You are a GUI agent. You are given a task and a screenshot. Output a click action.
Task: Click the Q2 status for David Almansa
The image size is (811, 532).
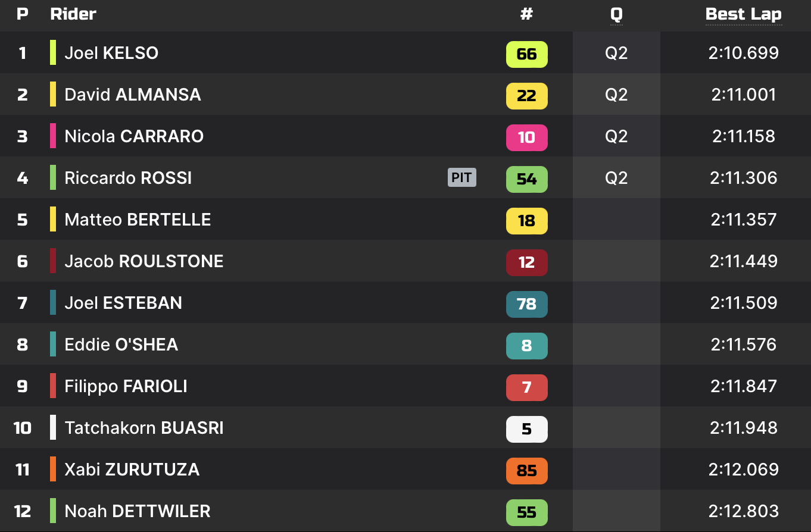pyautogui.click(x=616, y=95)
